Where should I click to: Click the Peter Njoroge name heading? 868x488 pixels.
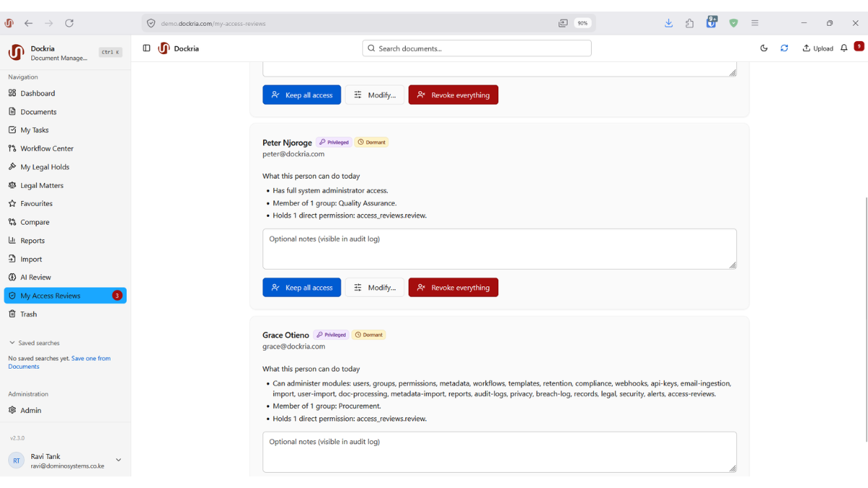pos(287,142)
